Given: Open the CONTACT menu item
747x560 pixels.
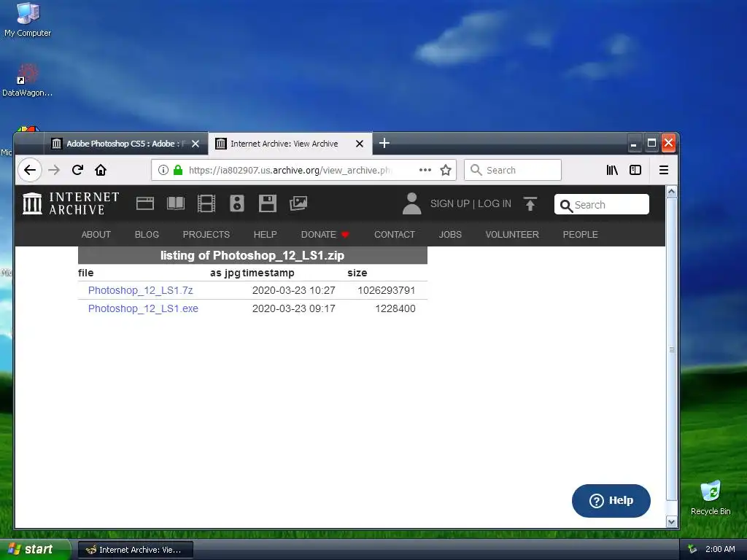Looking at the screenshot, I should click(x=395, y=234).
